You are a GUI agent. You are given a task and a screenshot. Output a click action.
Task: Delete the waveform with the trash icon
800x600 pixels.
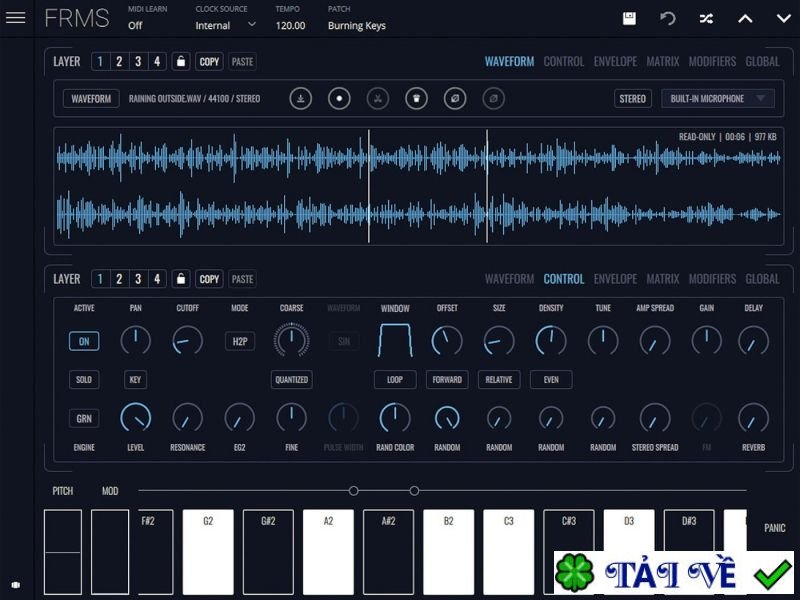point(416,99)
